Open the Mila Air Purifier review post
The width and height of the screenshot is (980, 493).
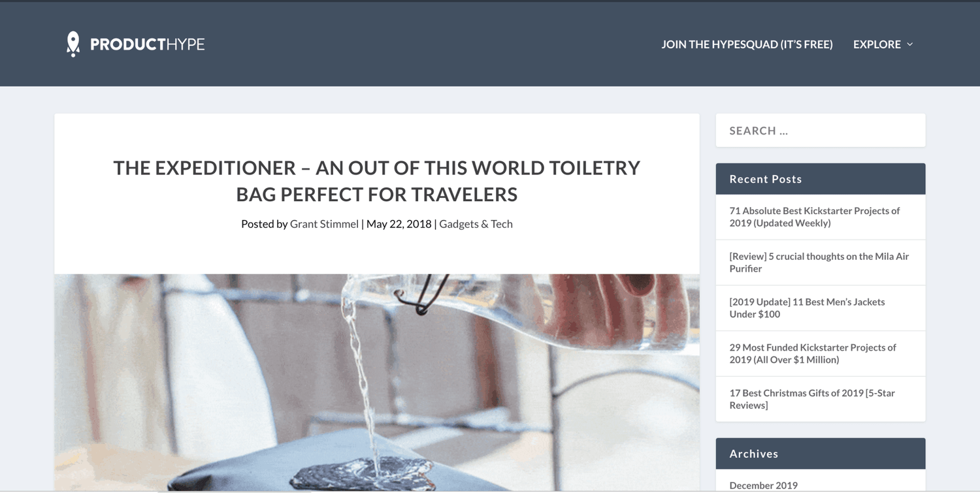(819, 262)
